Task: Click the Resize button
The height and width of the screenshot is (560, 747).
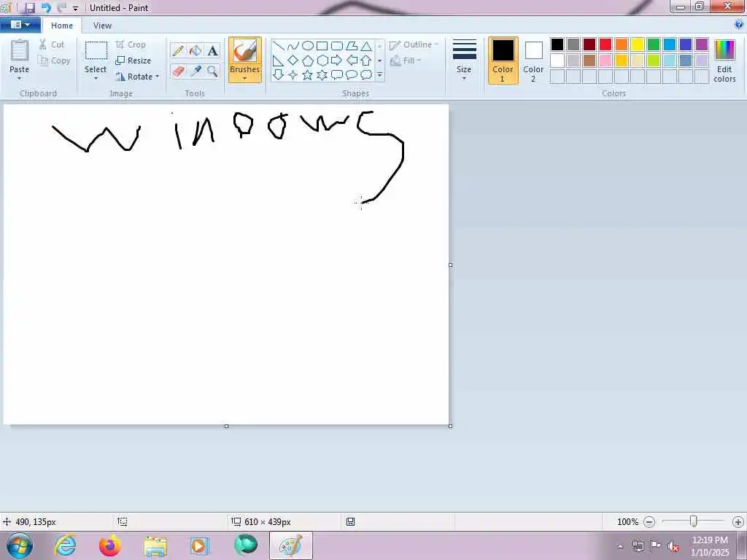Action: tap(133, 61)
